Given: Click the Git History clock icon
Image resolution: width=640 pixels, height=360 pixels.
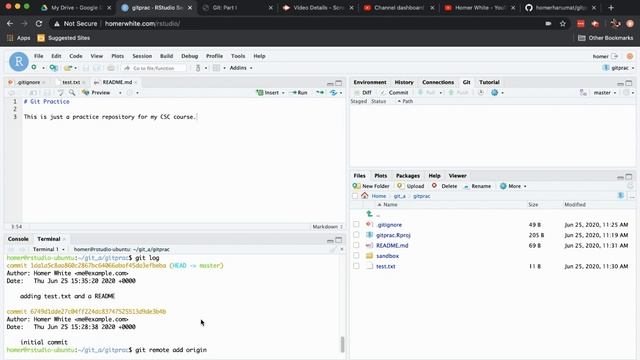Looking at the screenshot, I should point(481,93).
